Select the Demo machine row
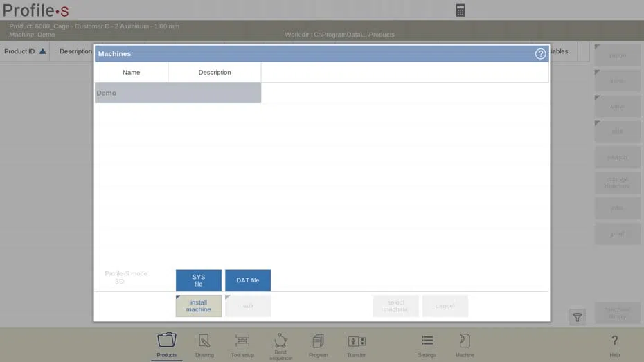644x362 pixels. (178, 93)
